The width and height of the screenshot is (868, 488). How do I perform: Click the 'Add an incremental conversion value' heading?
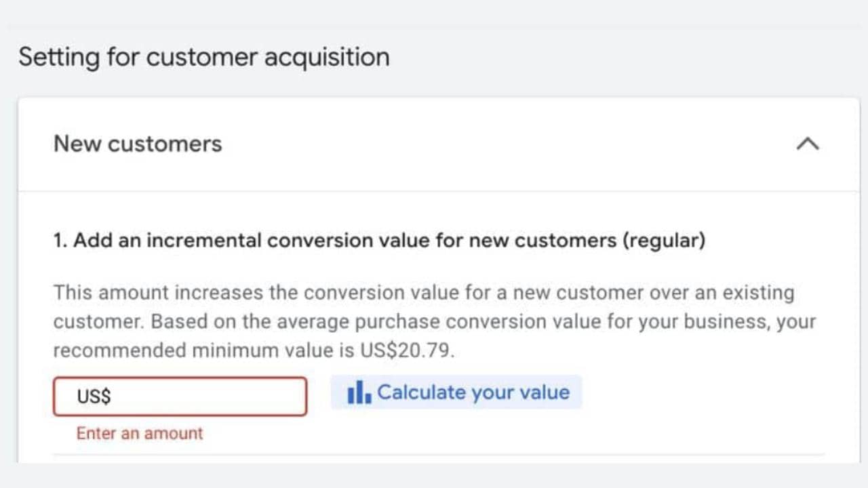379,241
